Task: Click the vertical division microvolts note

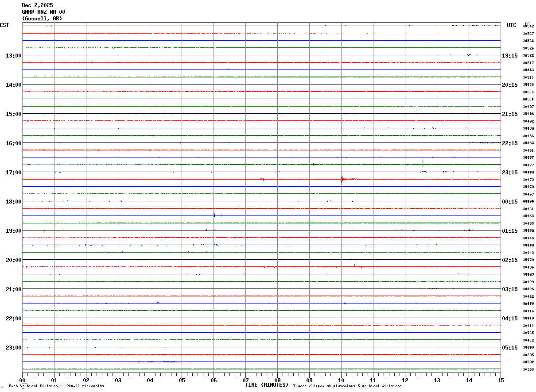Action: pos(57,386)
